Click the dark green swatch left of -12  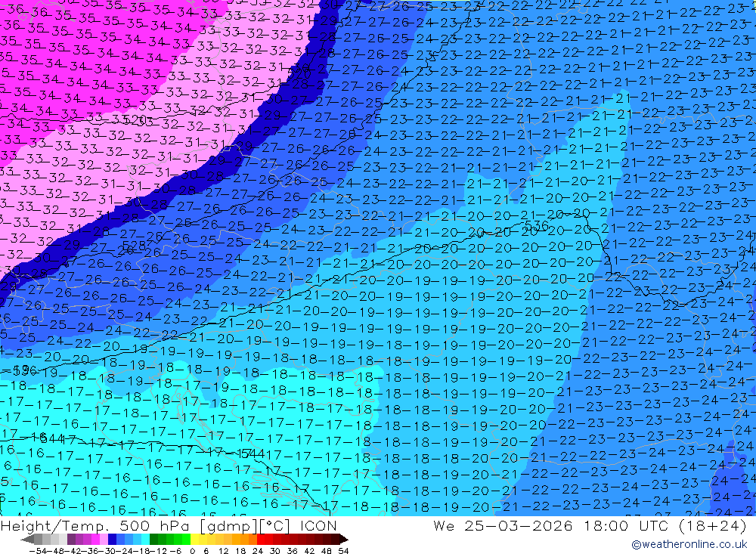click(153, 539)
